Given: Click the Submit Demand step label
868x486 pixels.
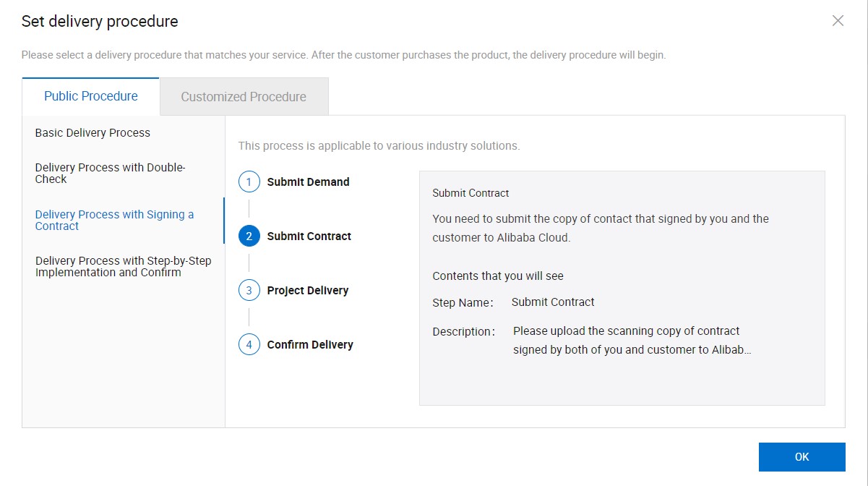Looking at the screenshot, I should click(x=307, y=182).
